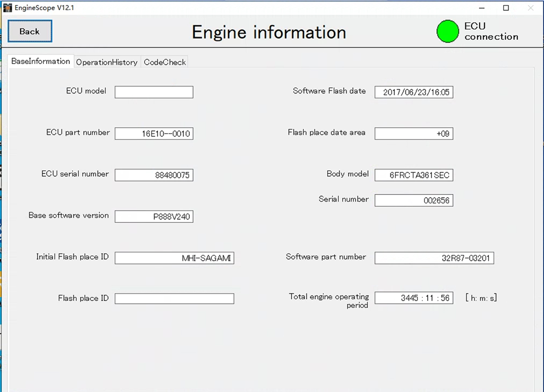Minimize the EngineScope window

[481, 8]
